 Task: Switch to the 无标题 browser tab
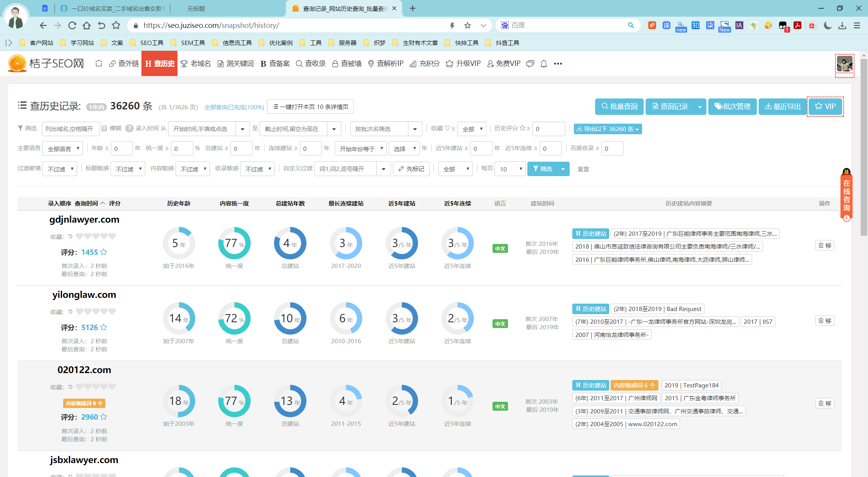[196, 9]
